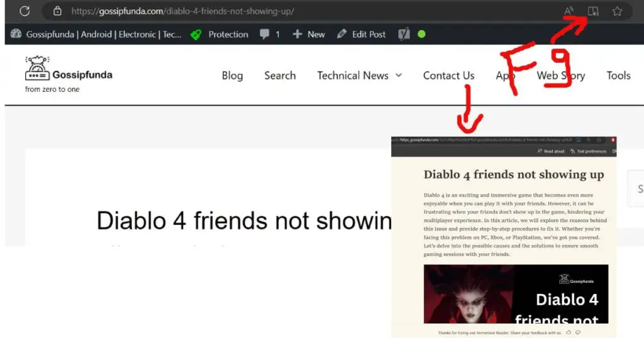Click Edit Post in admin bar
Image resolution: width=644 pixels, height=338 pixels.
[x=362, y=35]
